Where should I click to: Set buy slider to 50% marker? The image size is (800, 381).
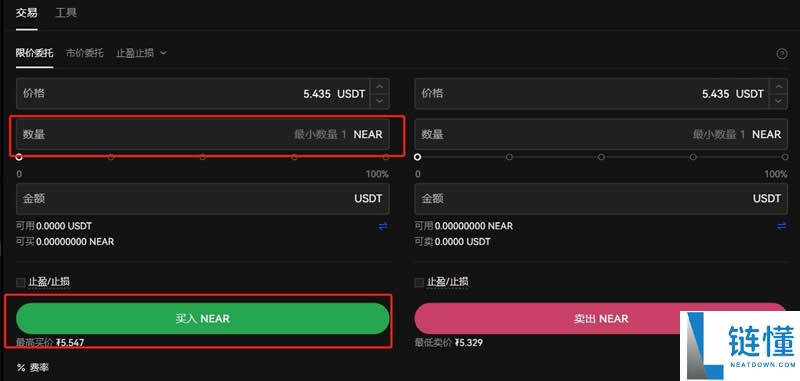pos(203,157)
